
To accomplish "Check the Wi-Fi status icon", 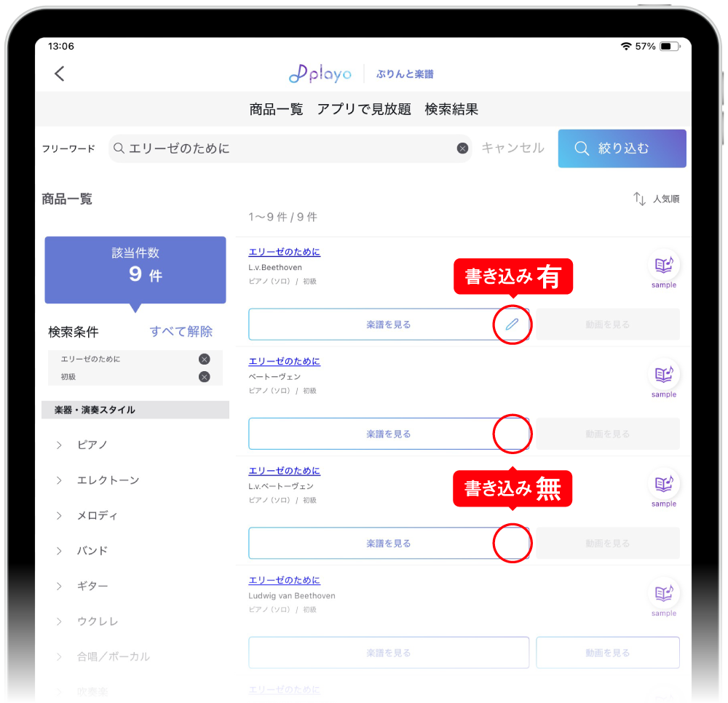I will (x=626, y=47).
